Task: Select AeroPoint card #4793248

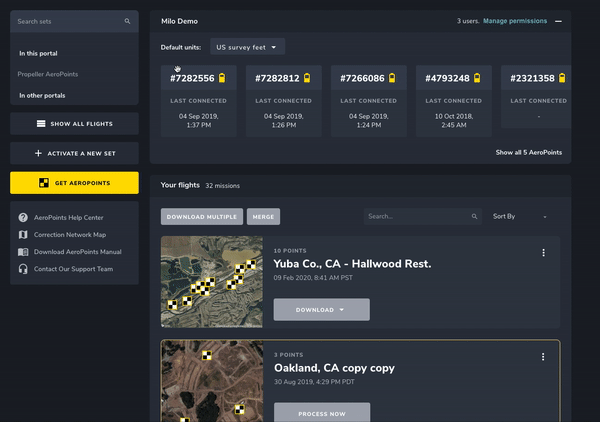Action: 453,101
